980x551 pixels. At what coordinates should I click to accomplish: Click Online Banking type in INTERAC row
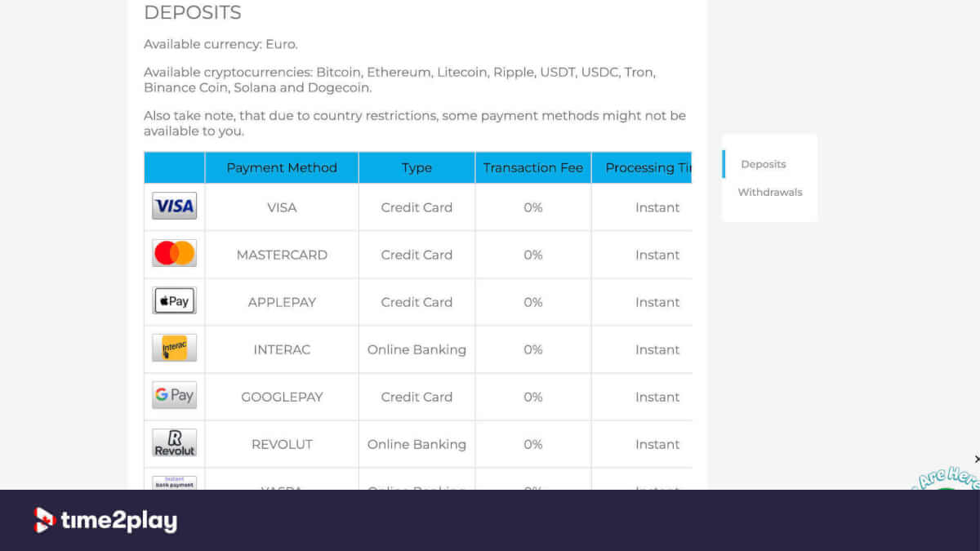[416, 349]
